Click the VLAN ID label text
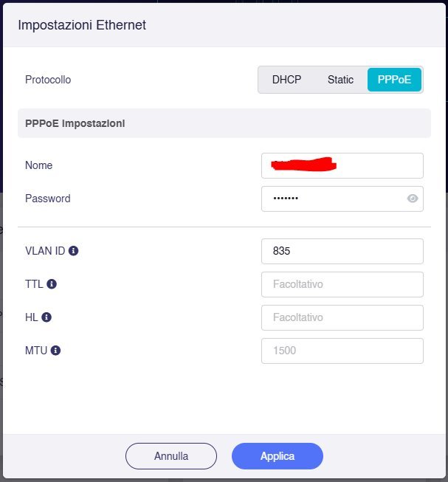 coord(45,251)
